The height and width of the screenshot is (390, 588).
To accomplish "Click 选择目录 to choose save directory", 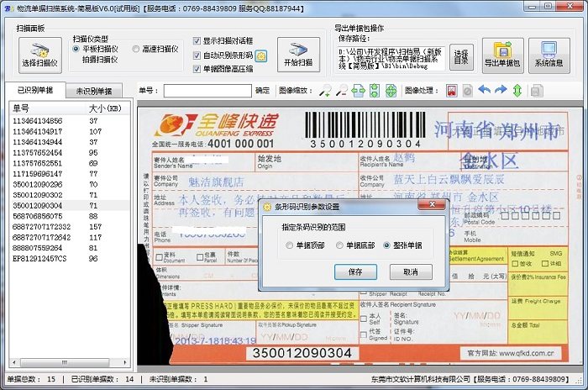I will pyautogui.click(x=461, y=57).
